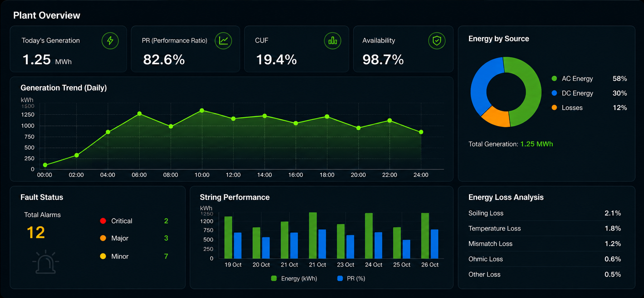
Task: Click the Soiling Loss row
Action: (544, 213)
